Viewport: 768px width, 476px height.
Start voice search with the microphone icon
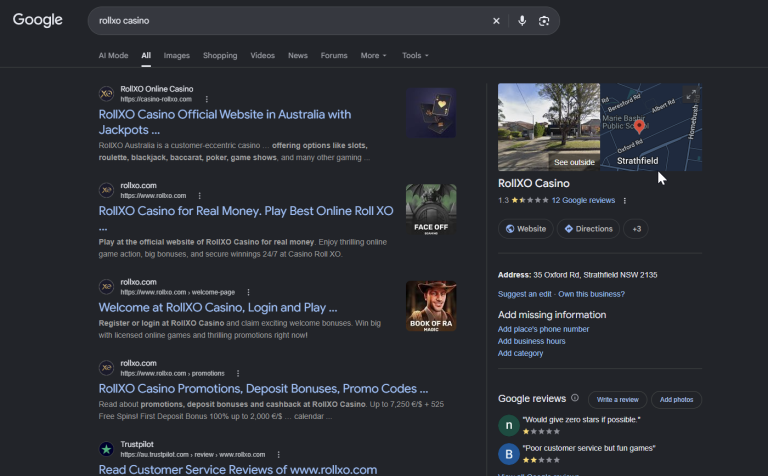(x=522, y=21)
